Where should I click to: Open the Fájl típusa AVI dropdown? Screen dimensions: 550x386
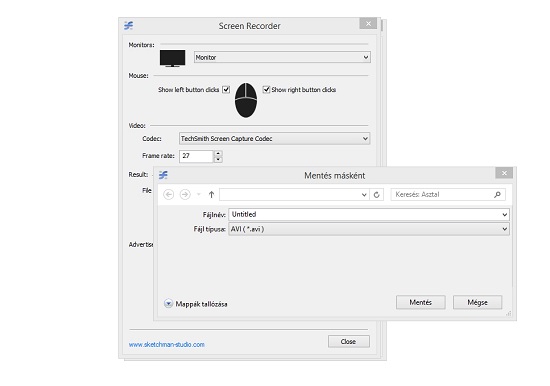click(x=369, y=229)
